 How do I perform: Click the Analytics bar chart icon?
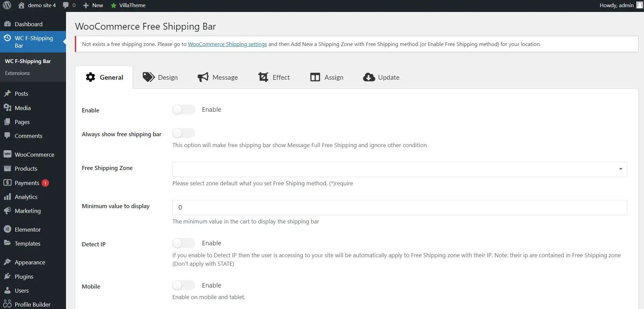pos(7,197)
